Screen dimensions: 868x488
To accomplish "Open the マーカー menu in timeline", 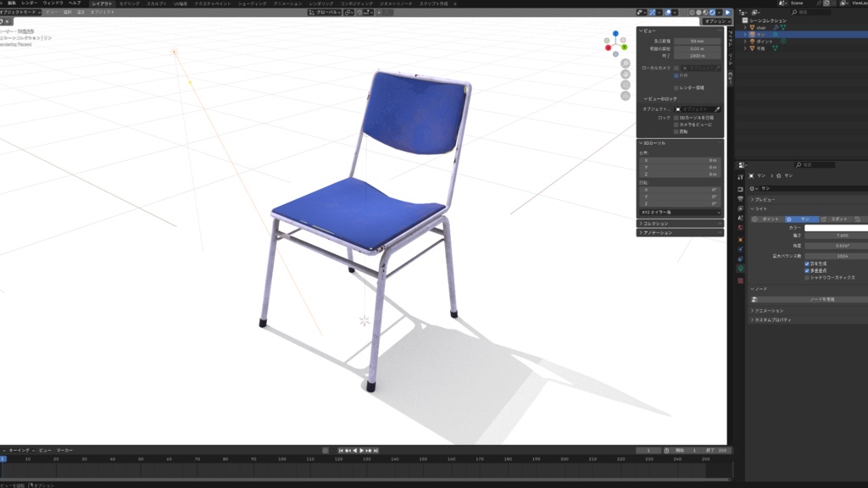I will click(x=64, y=451).
